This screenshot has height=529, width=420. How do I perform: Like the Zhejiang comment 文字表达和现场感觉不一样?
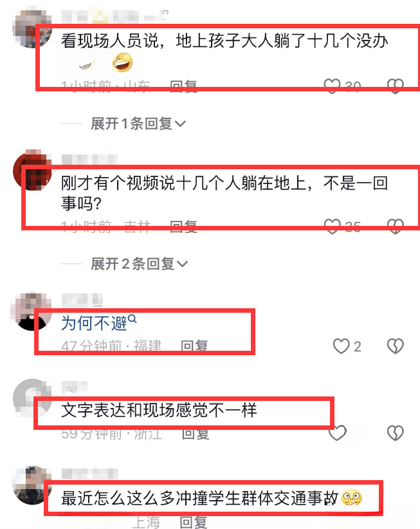click(338, 433)
